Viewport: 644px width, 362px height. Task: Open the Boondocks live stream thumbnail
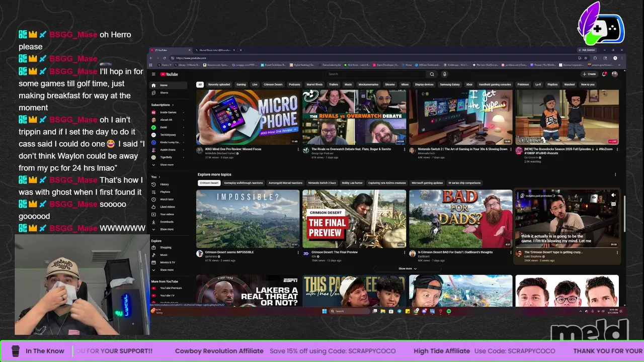click(x=567, y=117)
